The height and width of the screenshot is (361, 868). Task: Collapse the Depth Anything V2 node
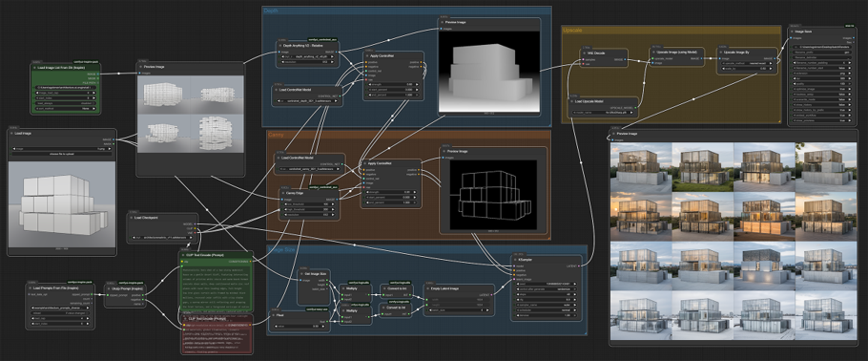(280, 46)
